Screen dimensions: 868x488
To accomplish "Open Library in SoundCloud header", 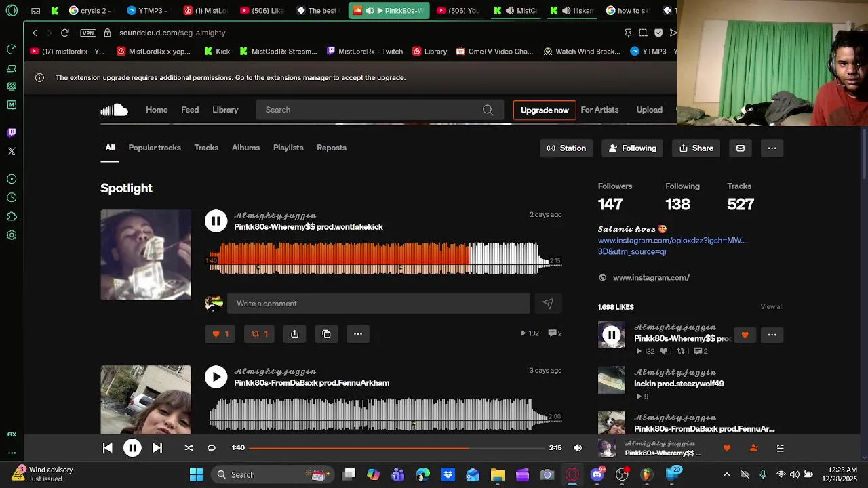I will click(225, 110).
